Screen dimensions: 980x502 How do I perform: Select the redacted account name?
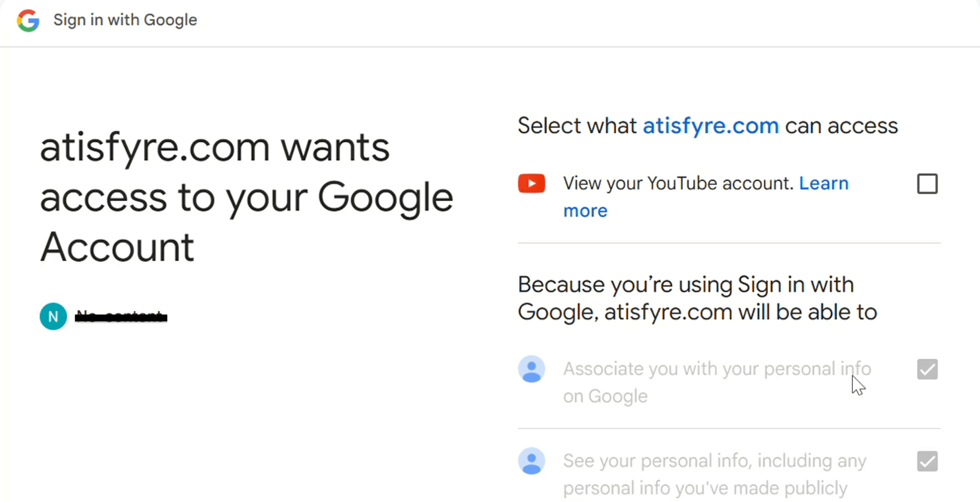click(x=121, y=317)
